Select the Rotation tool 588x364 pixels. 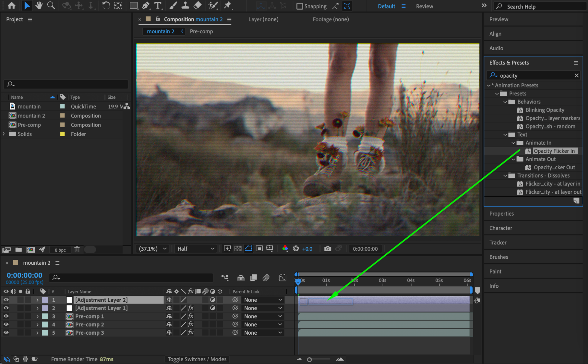[x=106, y=6]
